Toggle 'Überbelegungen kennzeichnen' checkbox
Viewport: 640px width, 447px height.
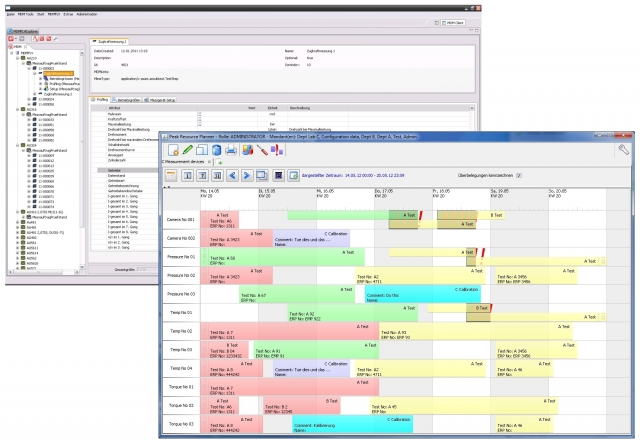[519, 176]
